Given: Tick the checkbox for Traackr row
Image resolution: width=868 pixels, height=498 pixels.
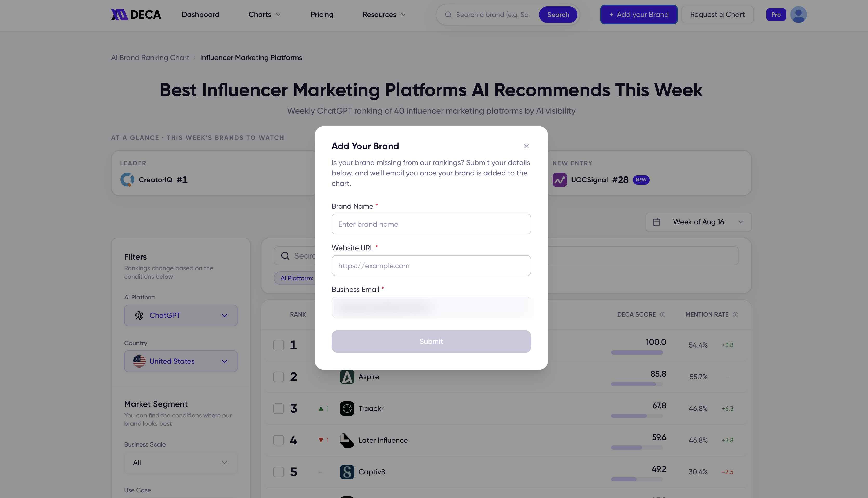Looking at the screenshot, I should 278,408.
